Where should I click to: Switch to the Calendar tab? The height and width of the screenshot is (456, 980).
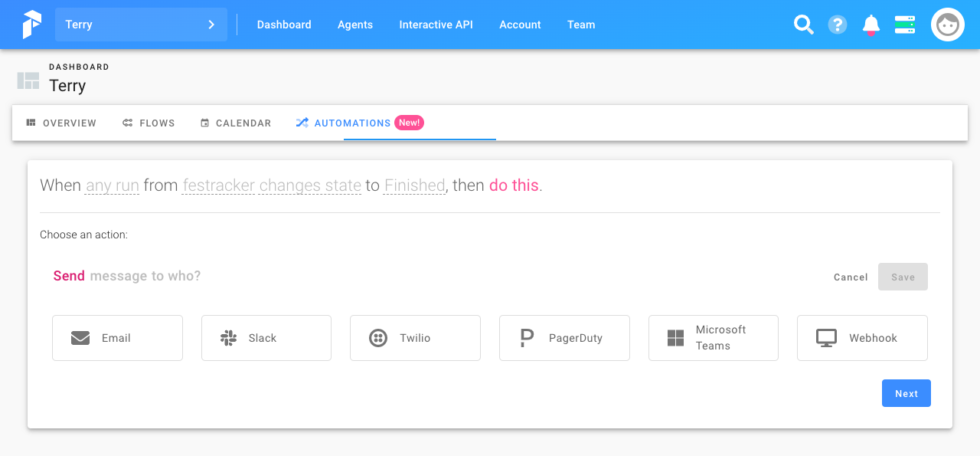click(236, 123)
